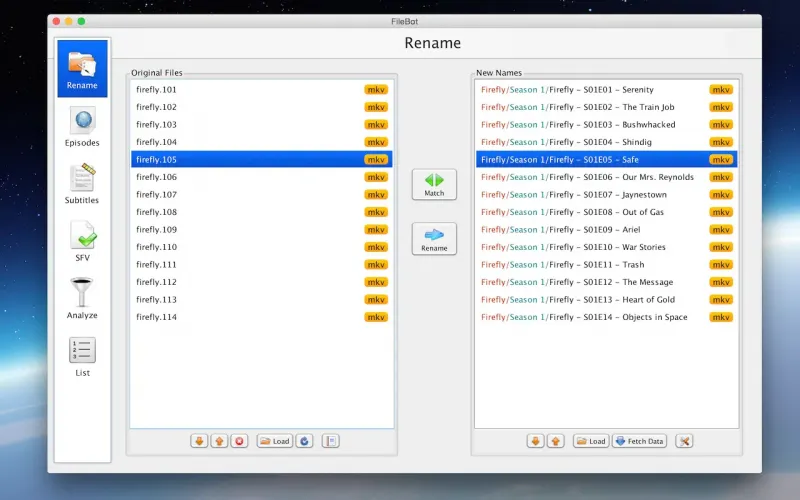Image resolution: width=800 pixels, height=500 pixels.
Task: Remove selected original file with red X
Action: tap(239, 441)
